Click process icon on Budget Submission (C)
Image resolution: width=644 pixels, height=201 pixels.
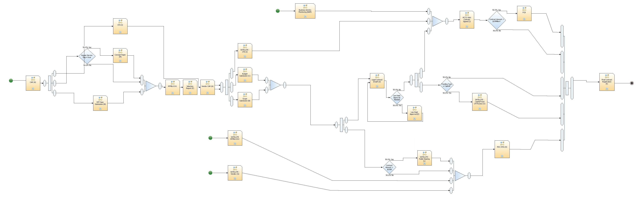pos(245,70)
